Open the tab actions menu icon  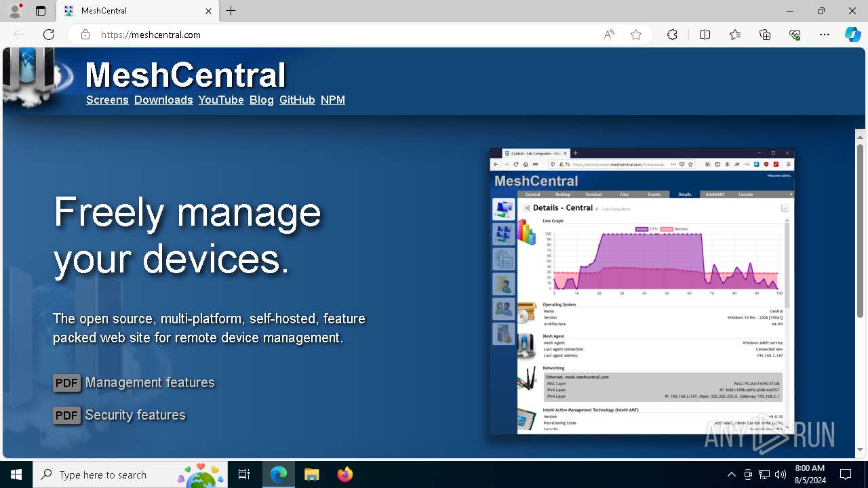pyautogui.click(x=41, y=11)
